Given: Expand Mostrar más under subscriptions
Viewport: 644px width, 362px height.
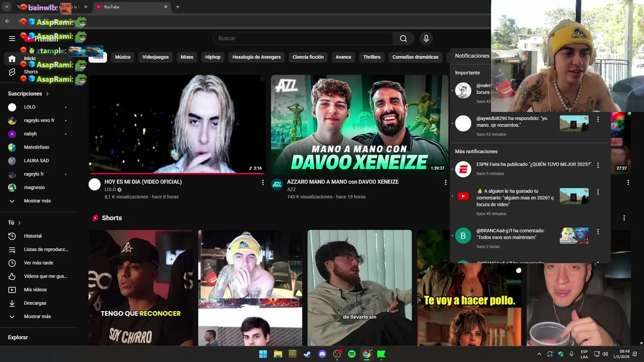Looking at the screenshot, I should click(38, 201).
